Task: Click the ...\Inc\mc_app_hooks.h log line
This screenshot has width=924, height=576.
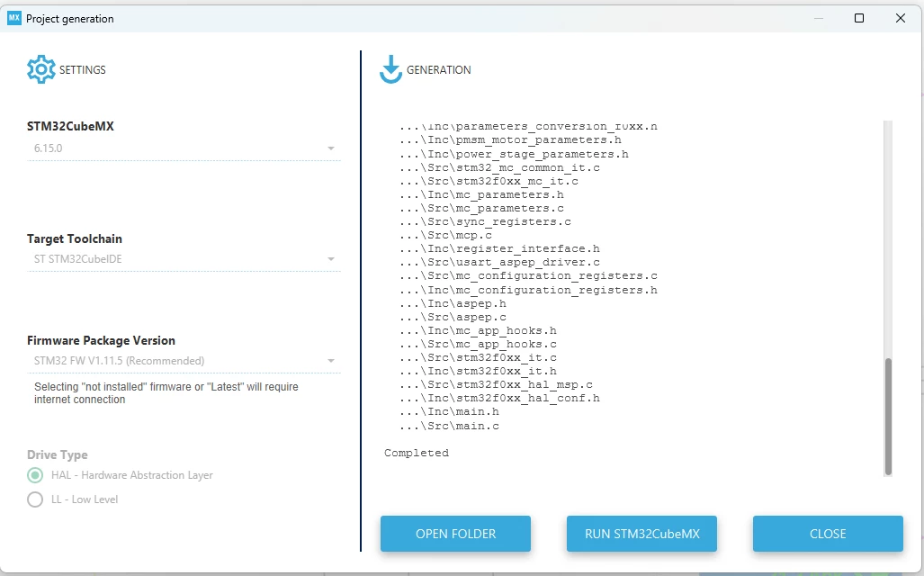Action: (x=478, y=330)
